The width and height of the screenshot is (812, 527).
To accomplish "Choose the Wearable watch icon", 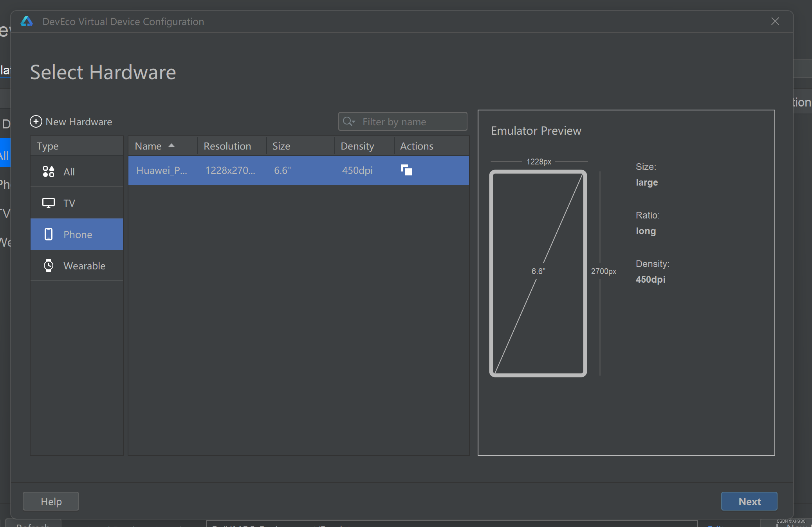I will coord(48,265).
